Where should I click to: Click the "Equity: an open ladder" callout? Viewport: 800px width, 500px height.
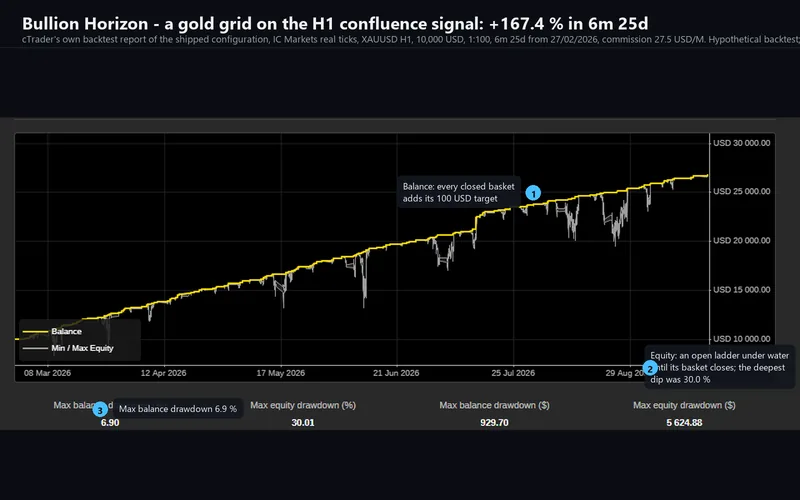719,367
